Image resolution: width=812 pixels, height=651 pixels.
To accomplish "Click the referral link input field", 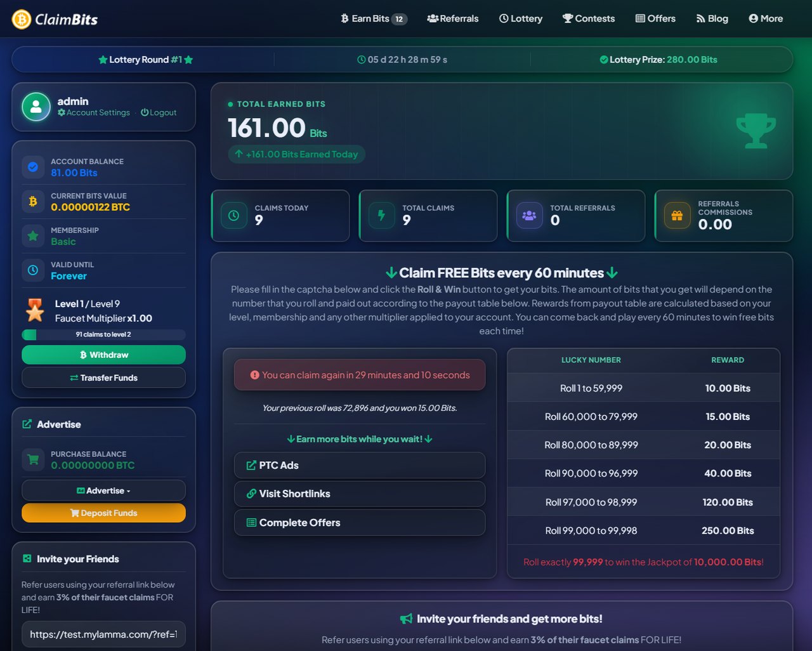I will (x=103, y=634).
